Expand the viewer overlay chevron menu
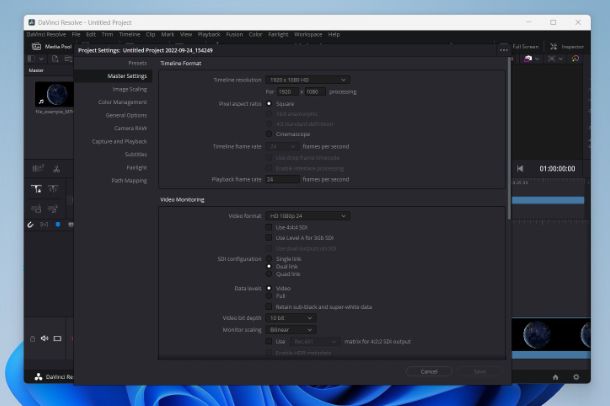 (x=561, y=59)
